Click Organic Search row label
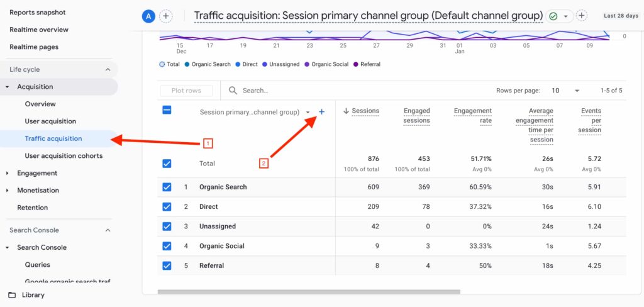 [223, 187]
